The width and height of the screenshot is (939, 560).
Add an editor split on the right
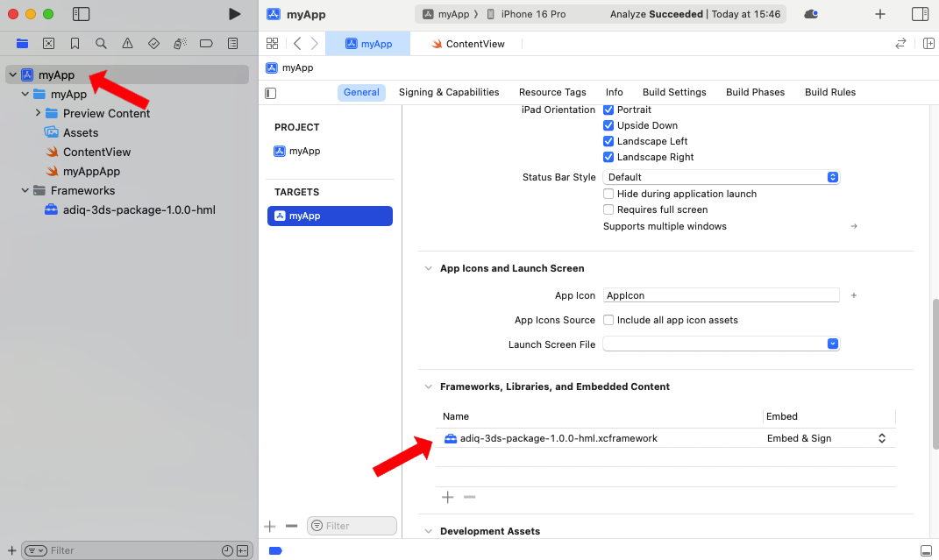pos(928,43)
